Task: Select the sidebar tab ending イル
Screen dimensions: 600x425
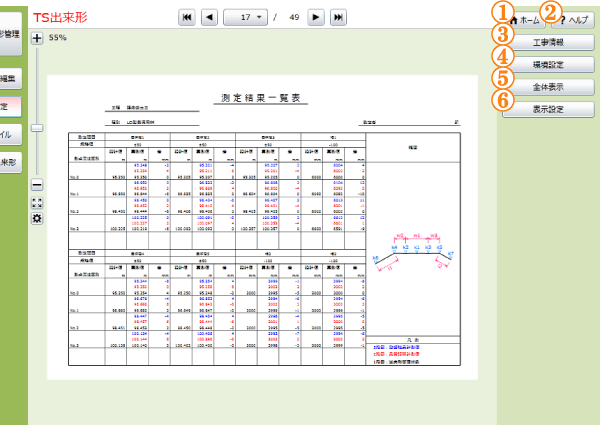Action: [x=11, y=135]
